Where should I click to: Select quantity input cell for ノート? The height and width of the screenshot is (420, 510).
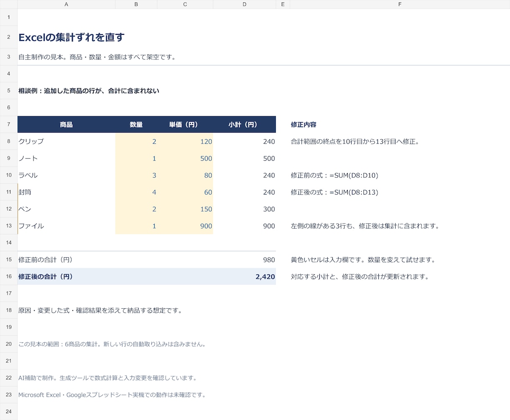tap(136, 158)
